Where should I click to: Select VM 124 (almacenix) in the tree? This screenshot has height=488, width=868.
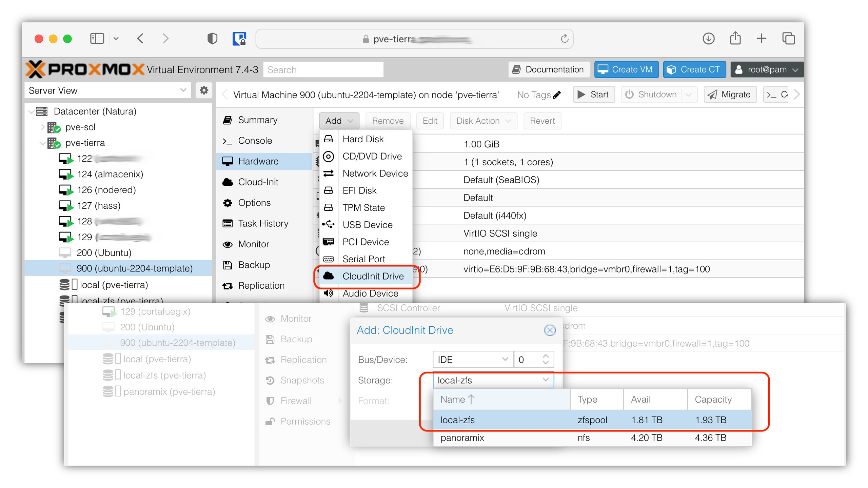coord(110,174)
